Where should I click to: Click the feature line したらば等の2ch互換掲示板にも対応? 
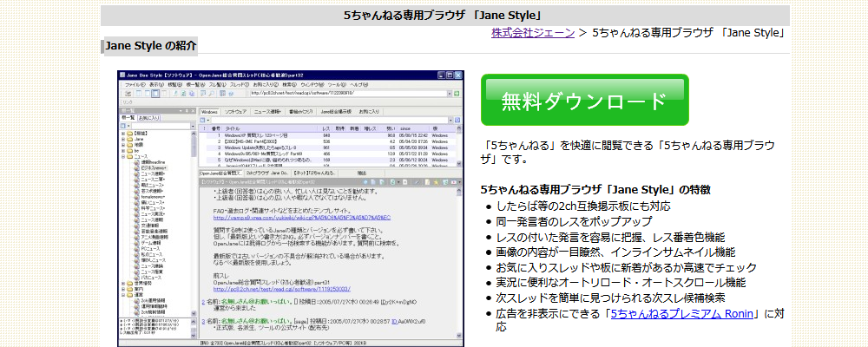pos(583,206)
